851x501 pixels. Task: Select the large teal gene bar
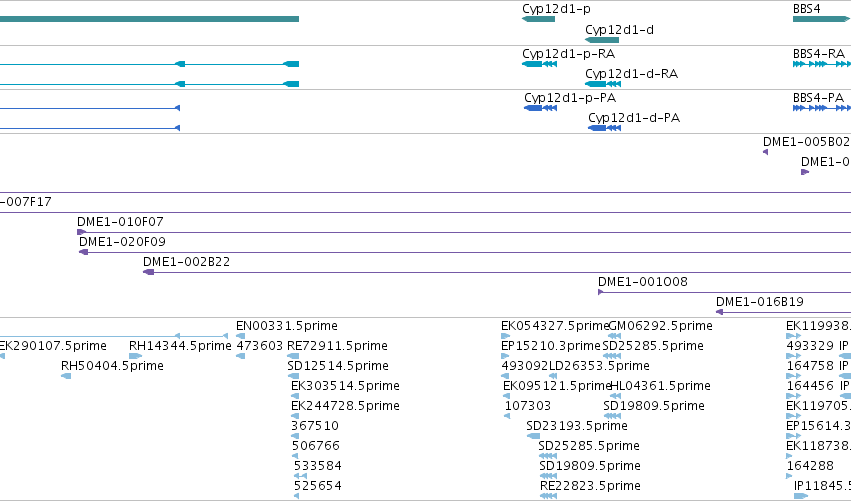click(149, 19)
